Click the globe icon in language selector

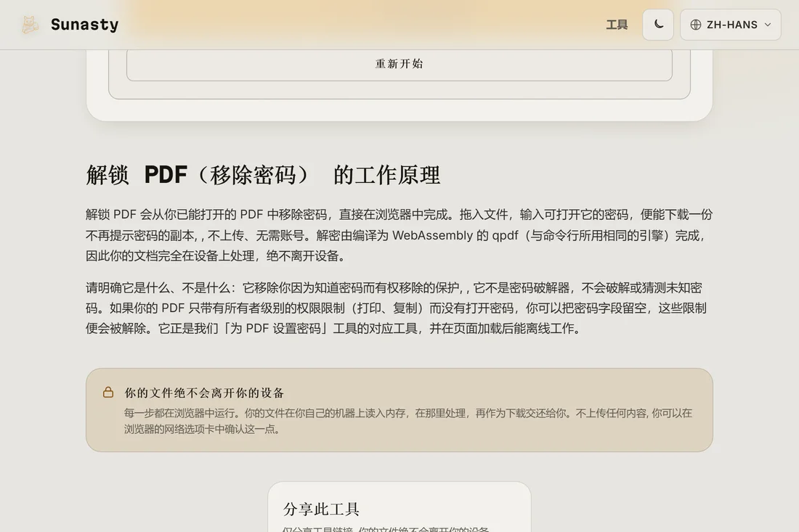[696, 25]
